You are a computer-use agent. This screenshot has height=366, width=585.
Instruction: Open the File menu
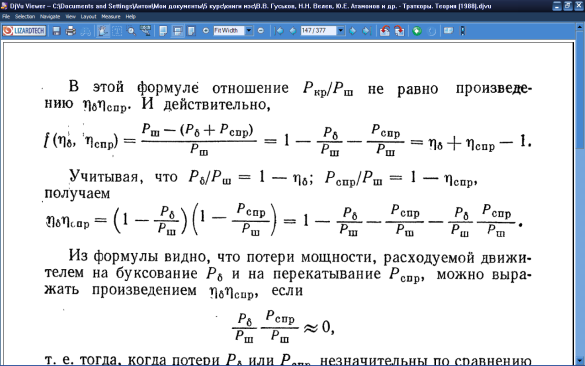[x=6, y=16]
